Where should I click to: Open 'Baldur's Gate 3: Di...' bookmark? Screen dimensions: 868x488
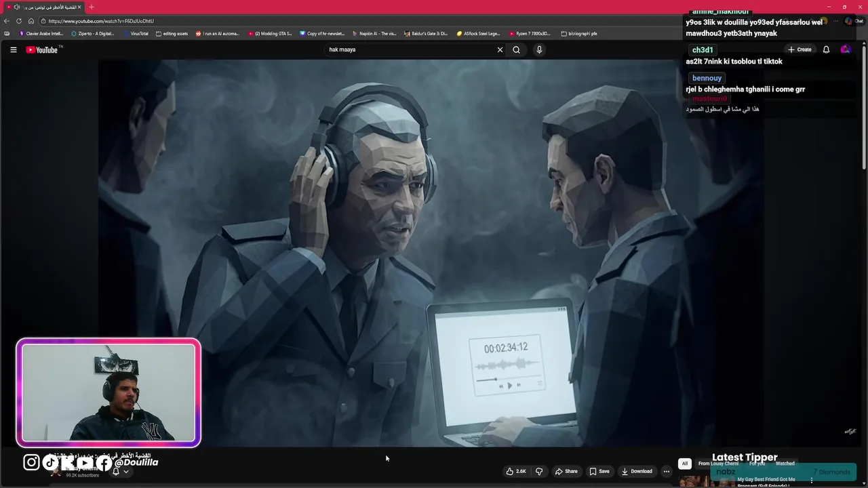click(427, 33)
